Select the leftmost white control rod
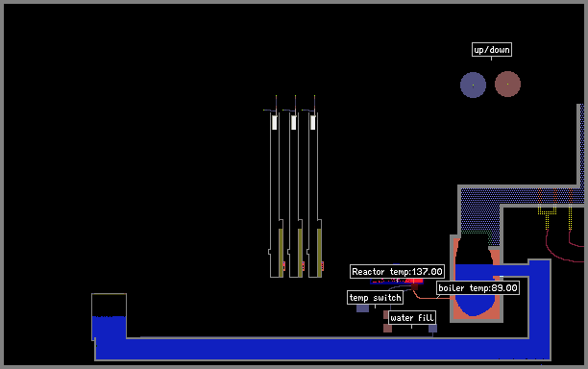The image size is (588, 369). click(x=275, y=122)
